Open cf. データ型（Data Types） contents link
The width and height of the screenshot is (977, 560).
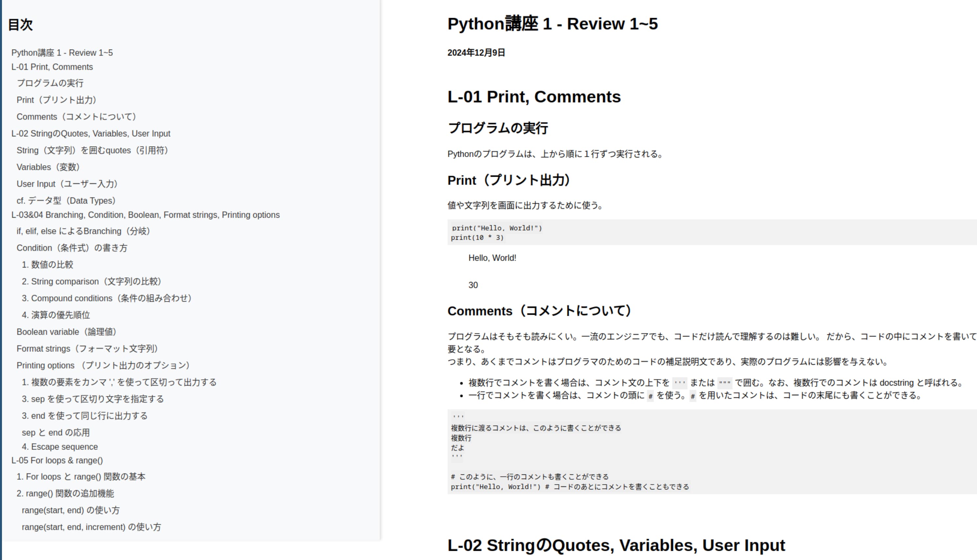click(66, 200)
